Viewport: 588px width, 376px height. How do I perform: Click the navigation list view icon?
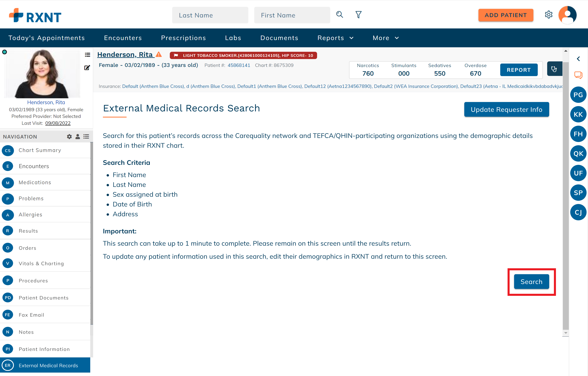pos(86,136)
